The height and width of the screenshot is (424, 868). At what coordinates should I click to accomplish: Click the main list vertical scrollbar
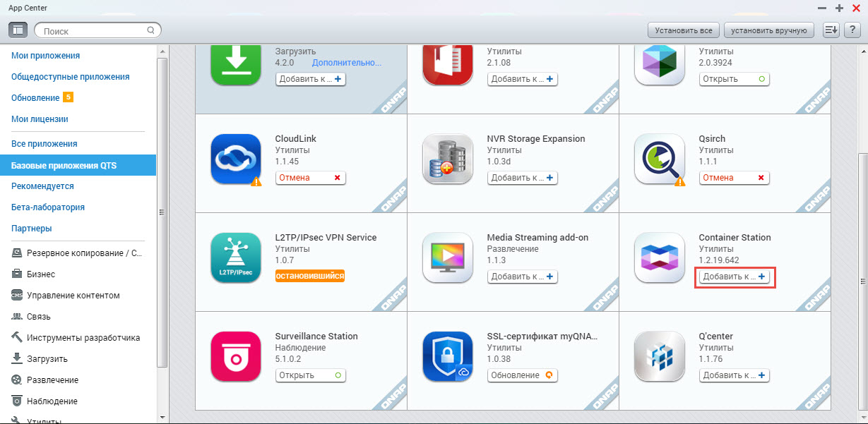(x=862, y=281)
